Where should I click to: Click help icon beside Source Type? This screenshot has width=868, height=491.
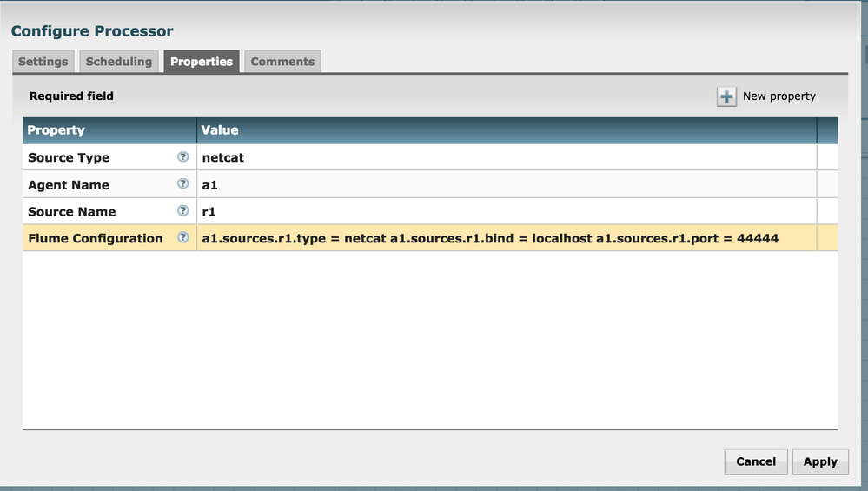tap(182, 157)
